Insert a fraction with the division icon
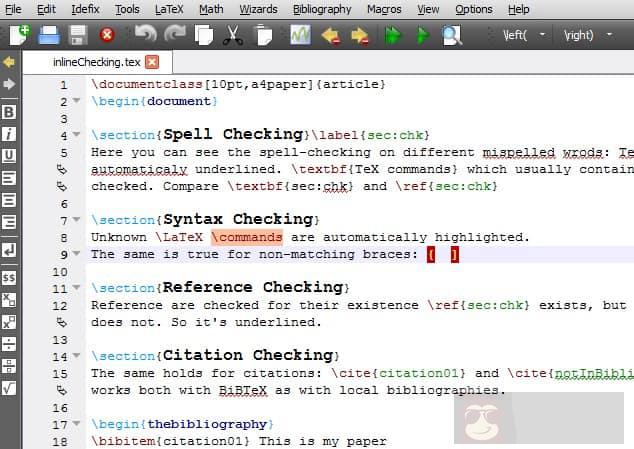Screen dimensions: 634x449 point(9,344)
